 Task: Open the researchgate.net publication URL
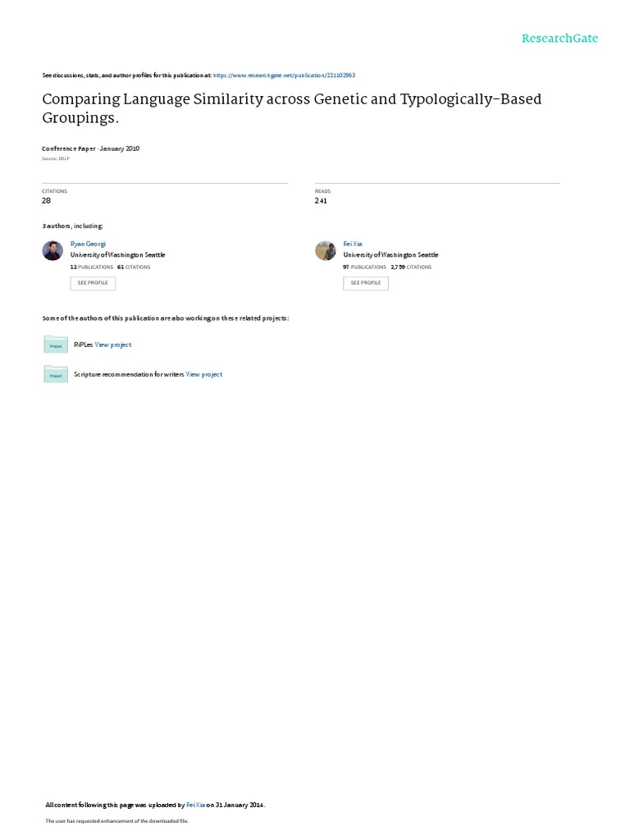(x=284, y=75)
